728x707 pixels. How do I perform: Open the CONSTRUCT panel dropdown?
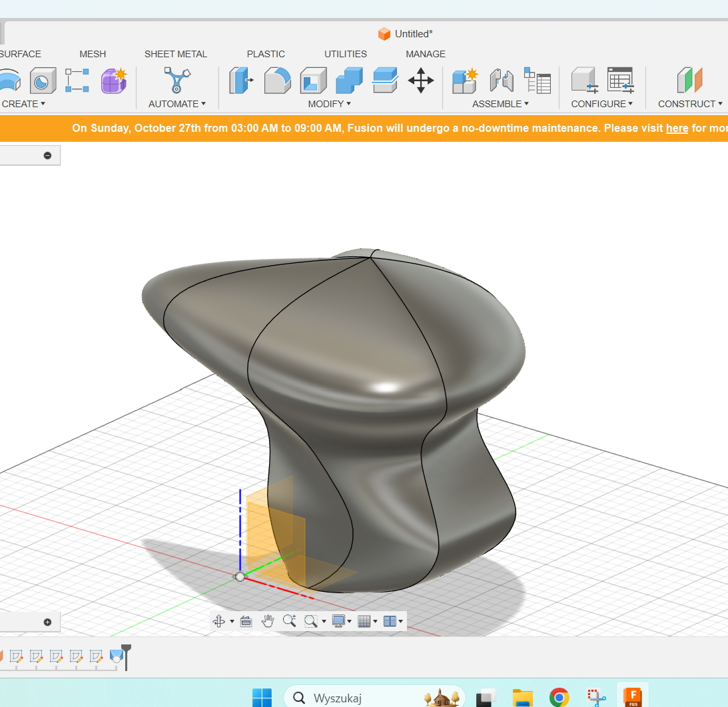tap(690, 104)
